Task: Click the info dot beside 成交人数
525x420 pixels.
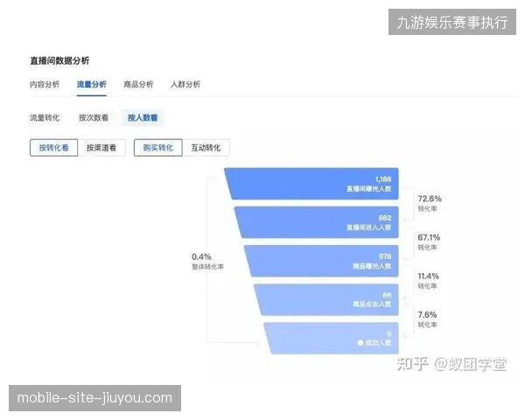Action: (360, 343)
